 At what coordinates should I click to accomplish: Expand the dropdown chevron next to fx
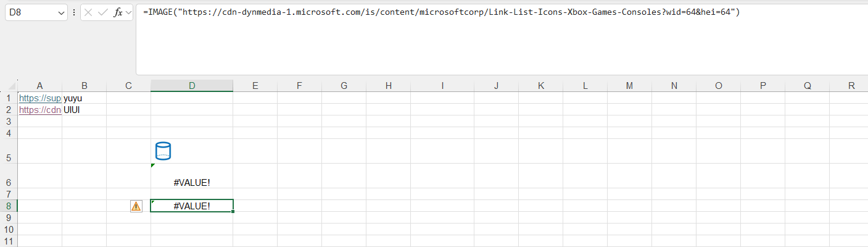tap(129, 12)
